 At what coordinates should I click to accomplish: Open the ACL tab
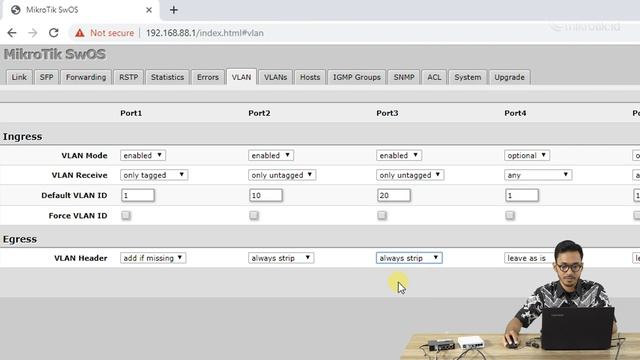(x=434, y=77)
